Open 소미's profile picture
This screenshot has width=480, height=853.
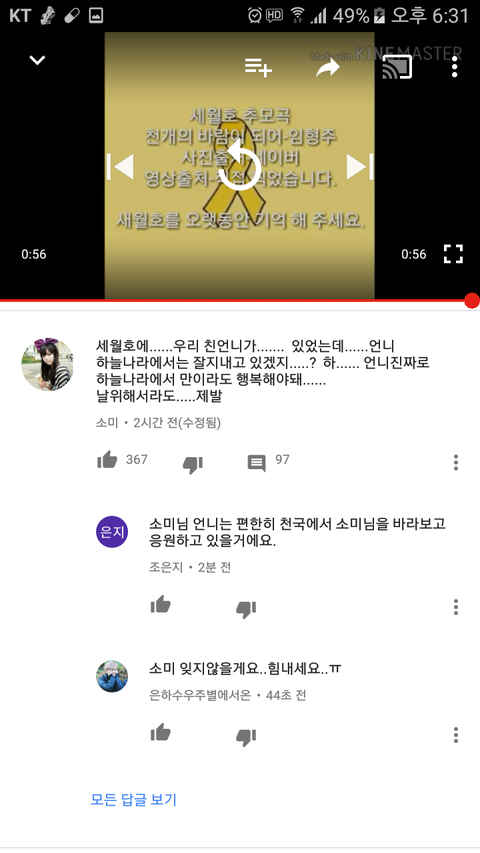coord(47,364)
